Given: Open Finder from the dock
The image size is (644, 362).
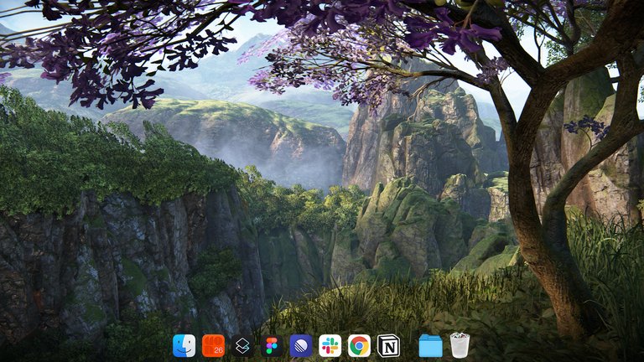Looking at the screenshot, I should click(x=184, y=345).
